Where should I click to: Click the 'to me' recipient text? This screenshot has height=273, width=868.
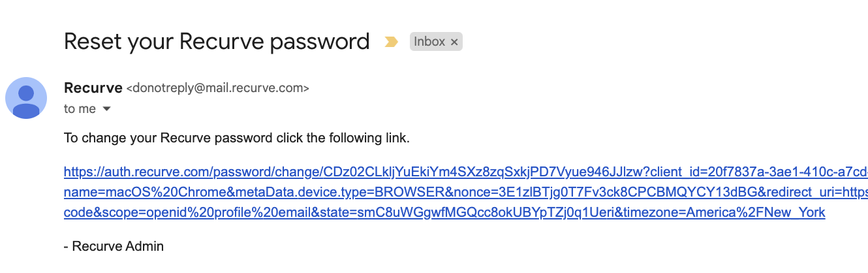[x=80, y=108]
